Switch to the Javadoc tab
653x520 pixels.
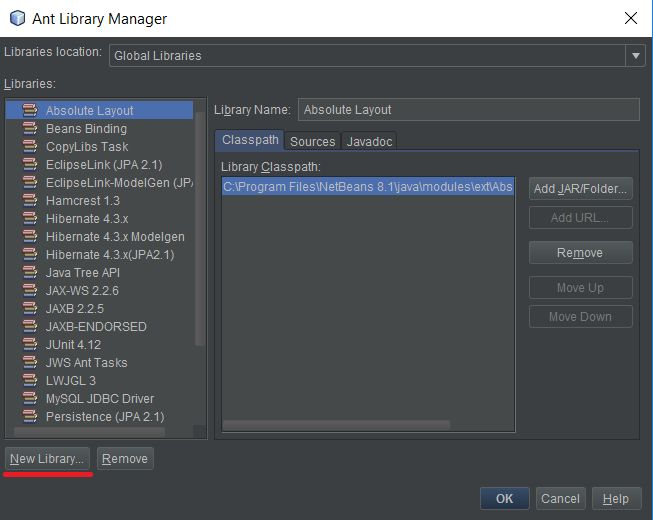coord(369,142)
